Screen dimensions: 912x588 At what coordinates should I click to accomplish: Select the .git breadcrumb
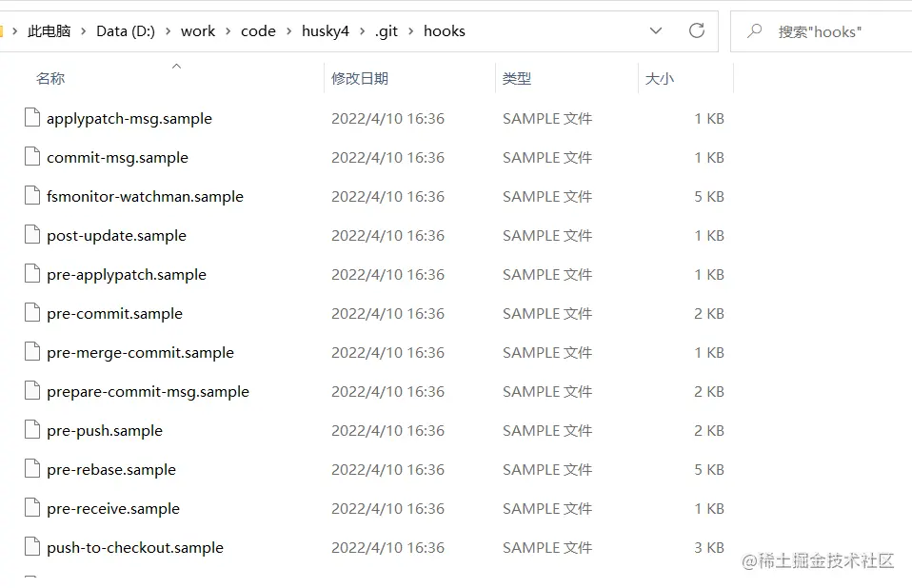387,31
